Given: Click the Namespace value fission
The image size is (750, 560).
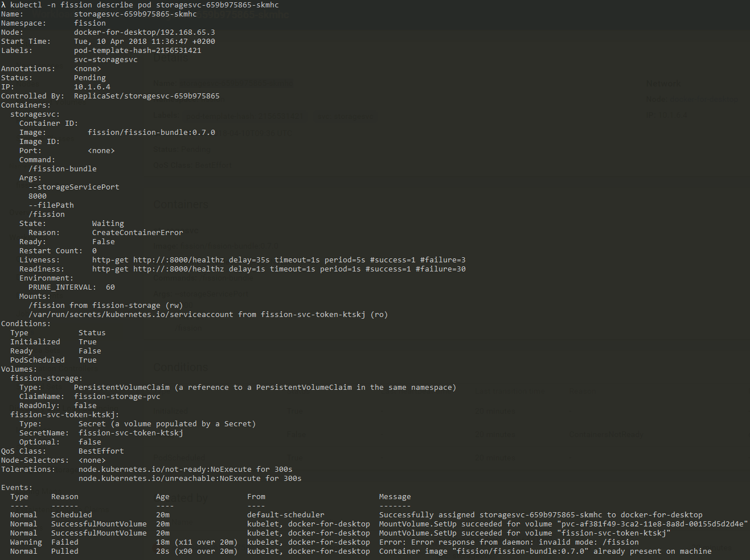Looking at the screenshot, I should [90, 23].
